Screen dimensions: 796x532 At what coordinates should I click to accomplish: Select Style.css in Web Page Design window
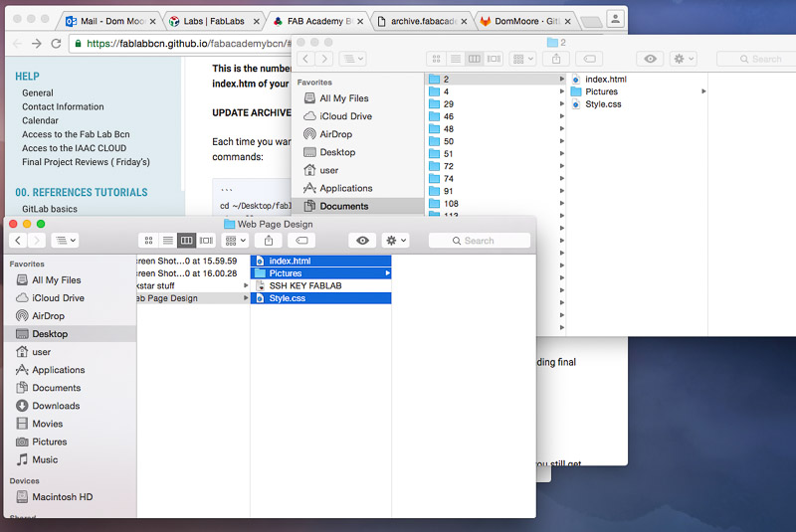coord(320,298)
